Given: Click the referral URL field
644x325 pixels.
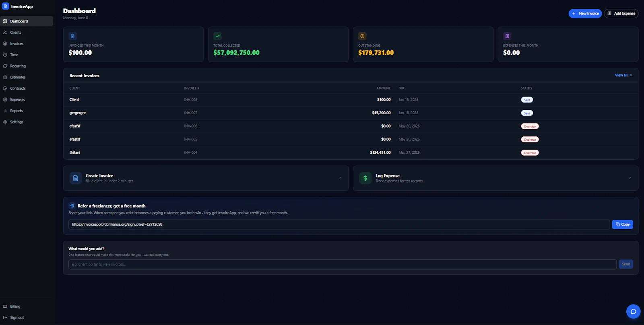Looking at the screenshot, I should [x=339, y=224].
